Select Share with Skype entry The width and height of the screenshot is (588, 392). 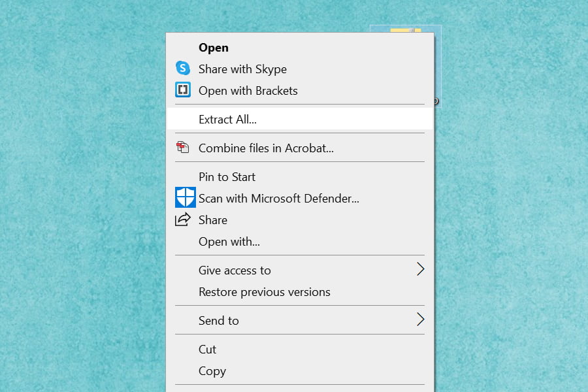tap(300, 69)
